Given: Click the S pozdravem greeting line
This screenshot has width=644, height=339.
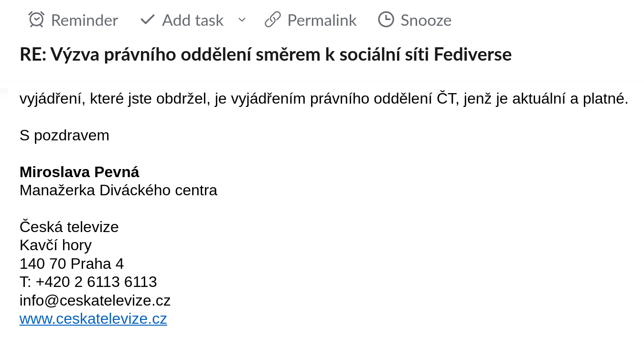Looking at the screenshot, I should tap(64, 135).
